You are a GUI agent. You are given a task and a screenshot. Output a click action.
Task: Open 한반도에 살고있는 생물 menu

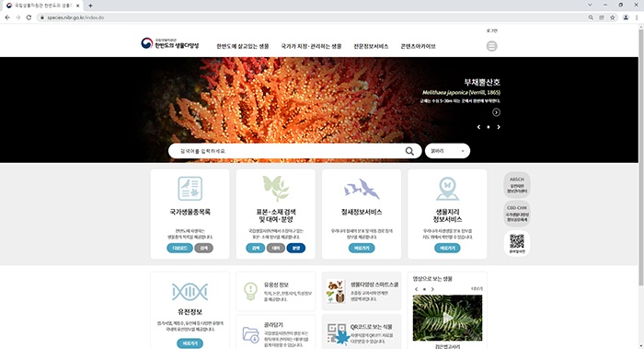(x=243, y=46)
